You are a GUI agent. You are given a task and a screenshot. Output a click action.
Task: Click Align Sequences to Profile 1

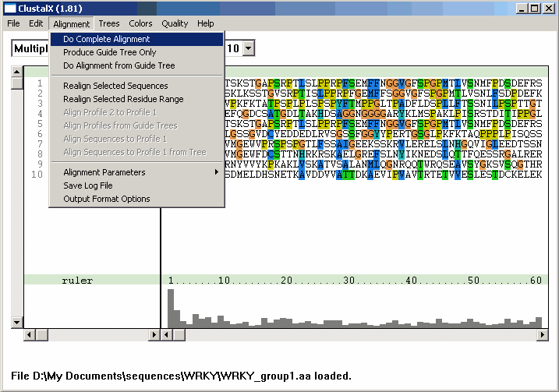pyautogui.click(x=137, y=139)
